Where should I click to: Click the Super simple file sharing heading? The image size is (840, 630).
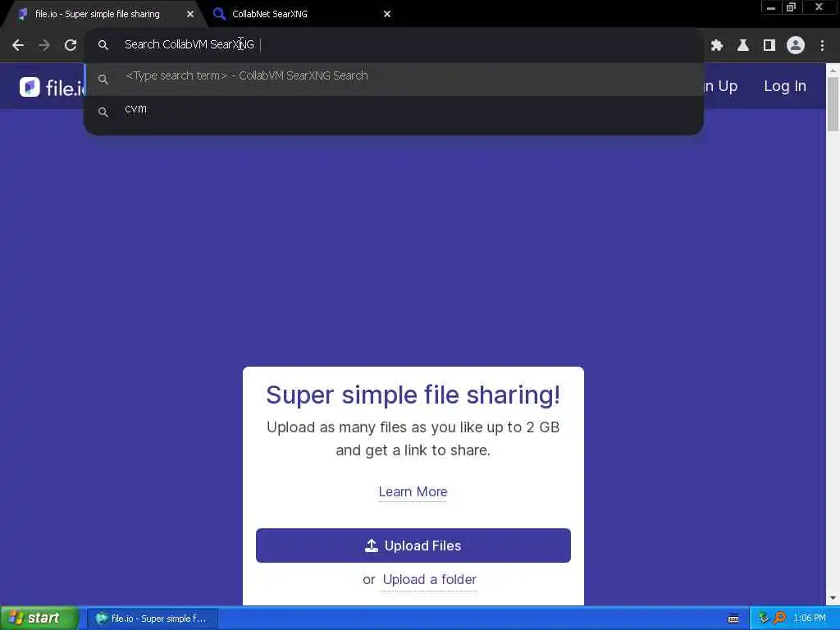(x=413, y=395)
